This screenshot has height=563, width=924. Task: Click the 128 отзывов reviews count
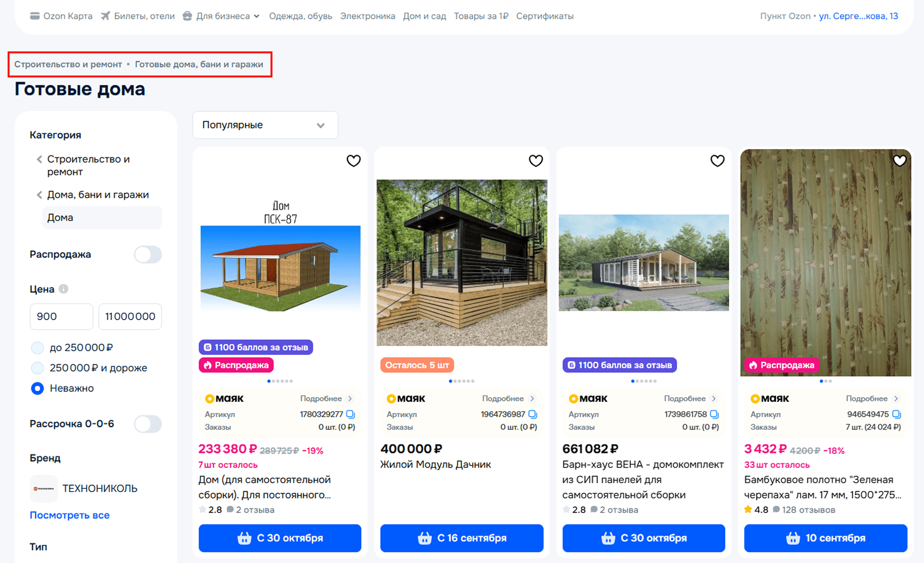(808, 510)
